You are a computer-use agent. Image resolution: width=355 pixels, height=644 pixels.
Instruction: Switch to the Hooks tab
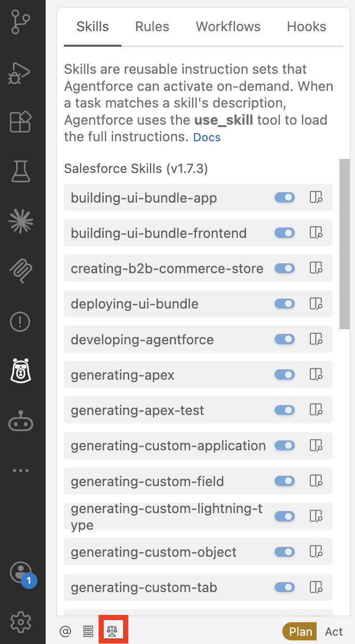[x=307, y=27]
